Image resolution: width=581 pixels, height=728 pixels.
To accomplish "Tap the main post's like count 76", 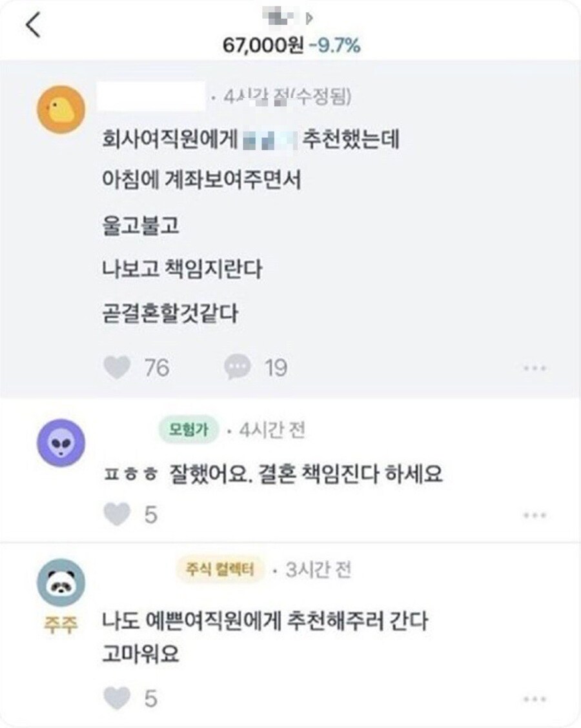I will (x=156, y=367).
